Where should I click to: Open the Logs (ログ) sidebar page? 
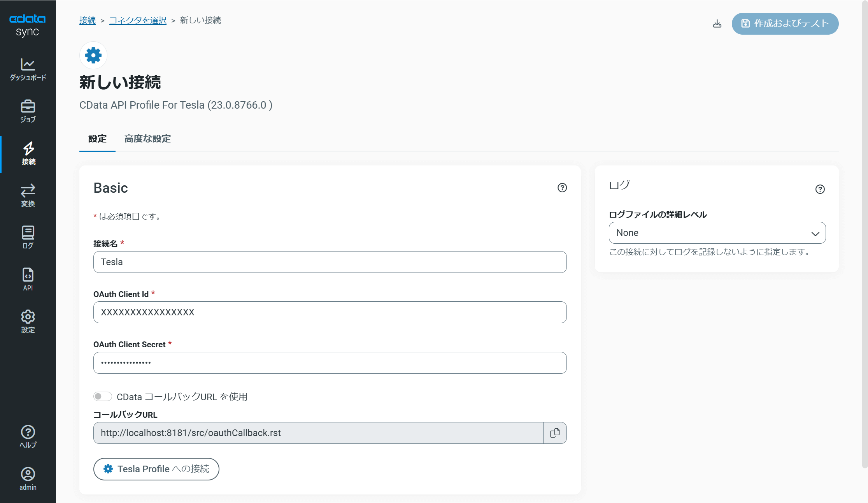click(28, 237)
